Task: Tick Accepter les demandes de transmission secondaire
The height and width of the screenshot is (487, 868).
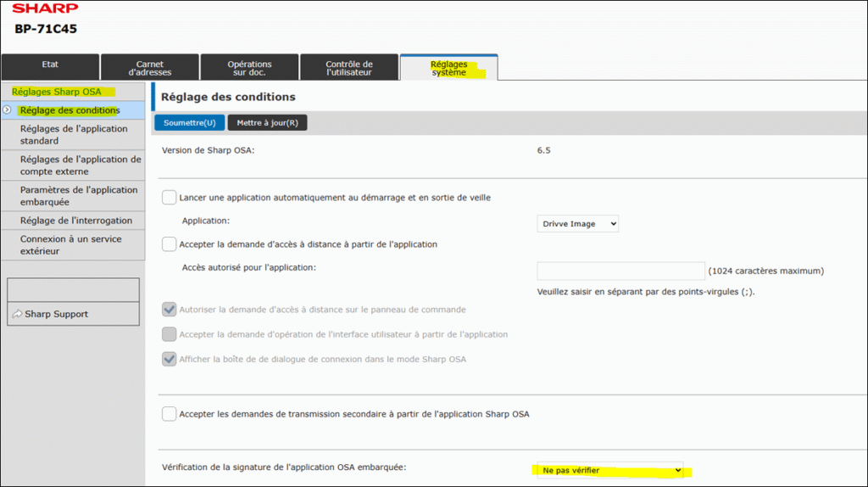Action: pos(169,414)
